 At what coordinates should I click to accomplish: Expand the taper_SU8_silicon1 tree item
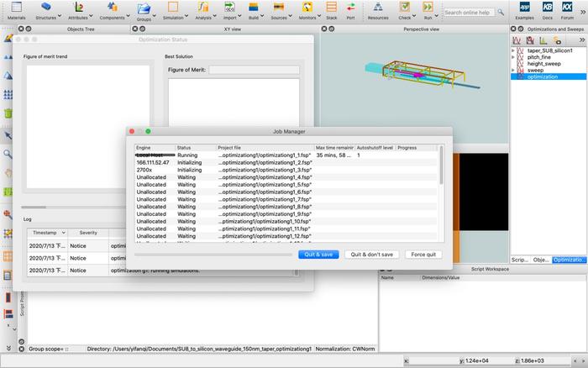click(x=513, y=50)
